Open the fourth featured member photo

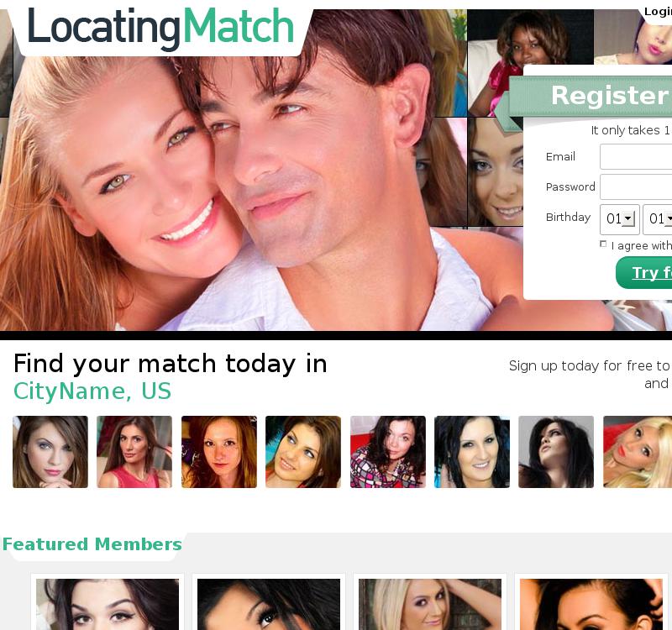[x=591, y=604]
